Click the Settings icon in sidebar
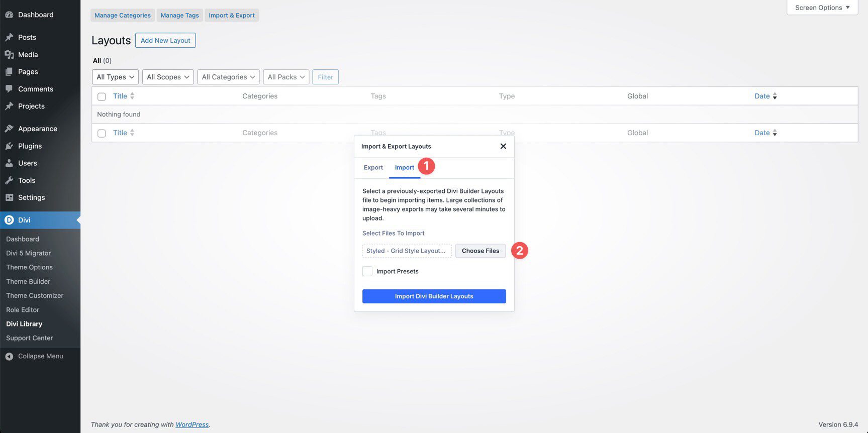The image size is (868, 433). [x=9, y=197]
